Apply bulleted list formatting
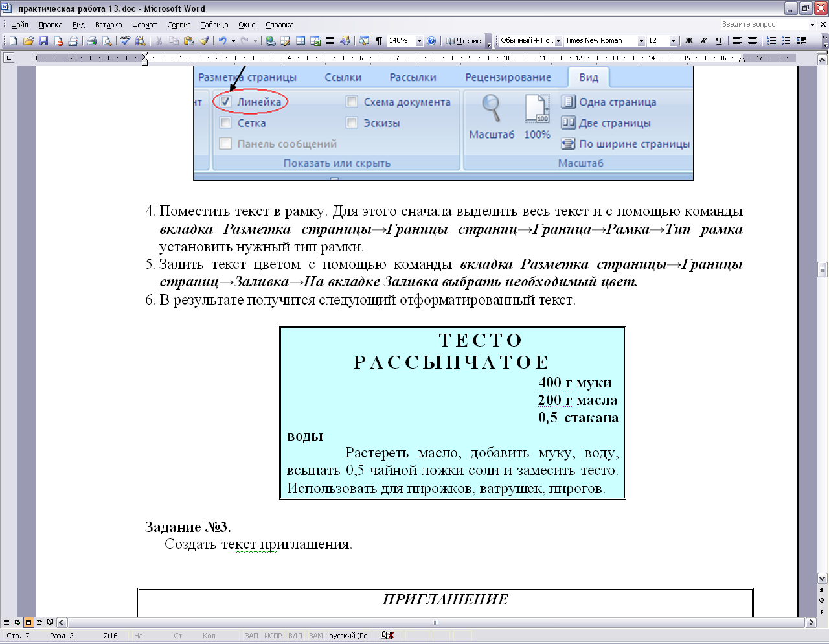Screen dimensions: 829x644 click(786, 41)
